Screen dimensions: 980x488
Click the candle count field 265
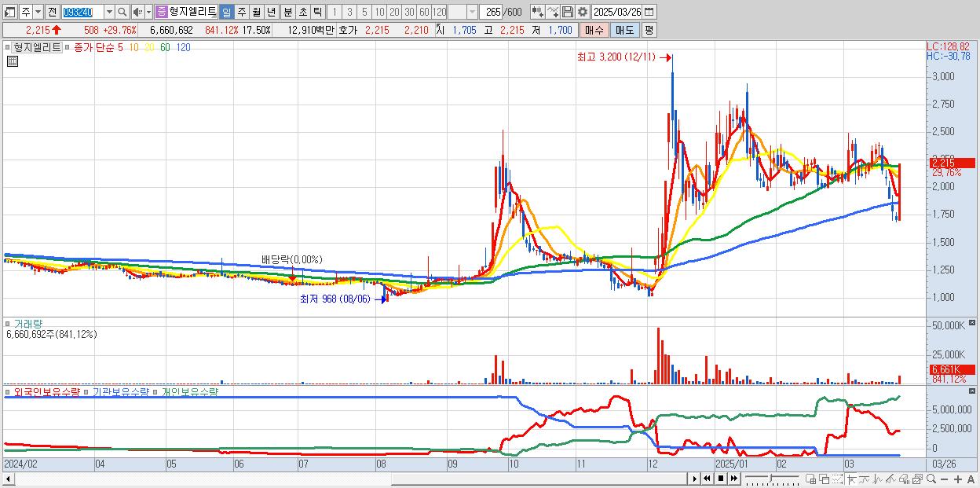coord(491,12)
